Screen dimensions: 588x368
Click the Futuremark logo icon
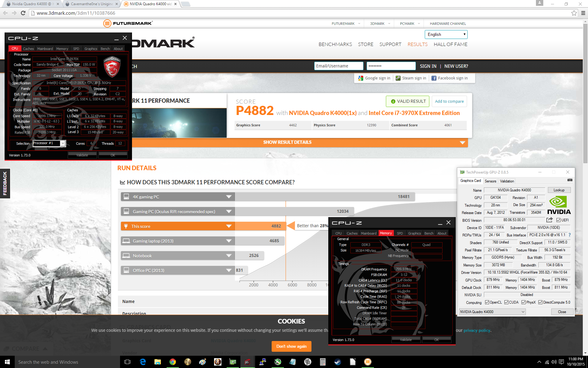[107, 23]
